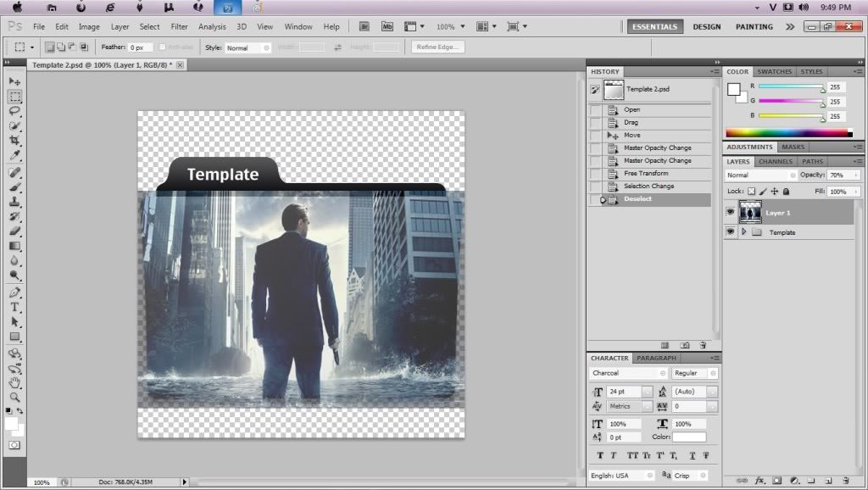Open Mini Bridge with the Mb icon
This screenshot has width=868, height=490.
(x=387, y=26)
